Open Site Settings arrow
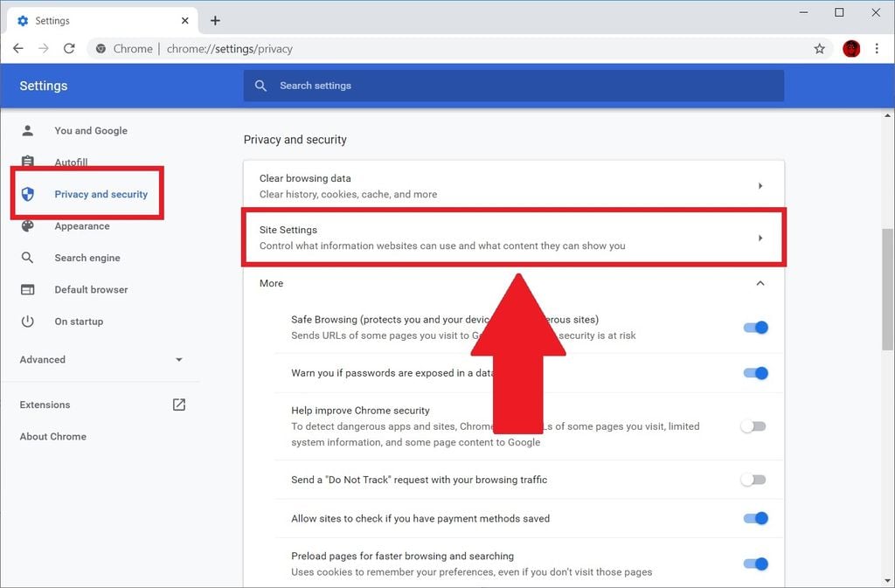The width and height of the screenshot is (895, 588). tap(760, 238)
